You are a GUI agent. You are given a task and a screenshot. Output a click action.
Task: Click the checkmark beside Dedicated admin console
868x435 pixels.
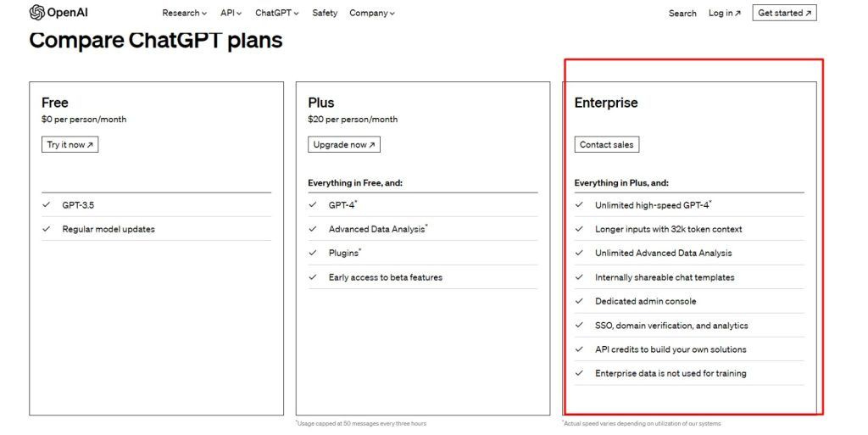[579, 301]
